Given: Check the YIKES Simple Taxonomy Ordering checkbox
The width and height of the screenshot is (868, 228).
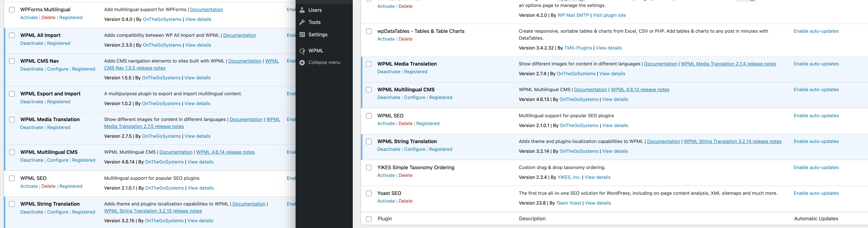Looking at the screenshot, I should pos(369,168).
